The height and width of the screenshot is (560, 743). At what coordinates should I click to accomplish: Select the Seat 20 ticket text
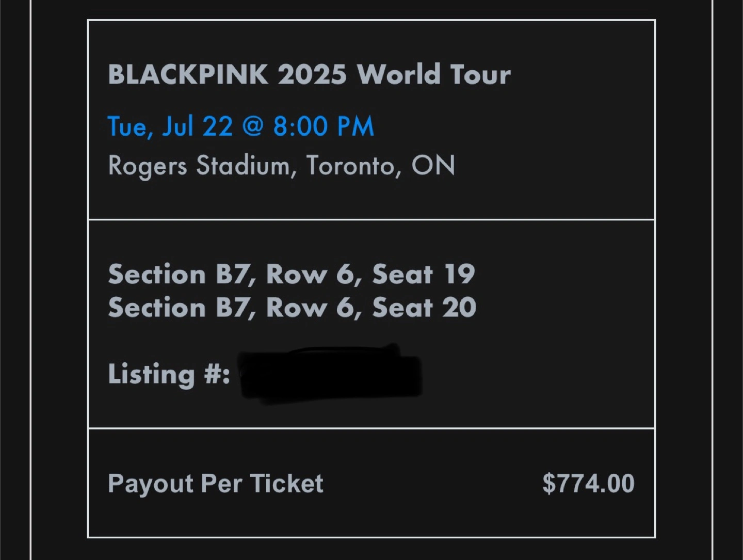pos(424,307)
